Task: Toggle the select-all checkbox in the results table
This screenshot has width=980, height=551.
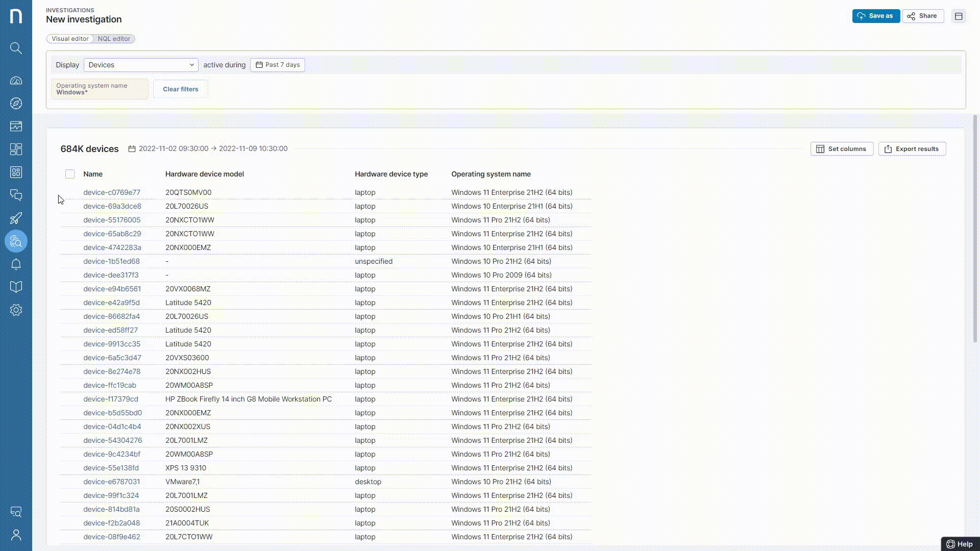Action: pyautogui.click(x=70, y=174)
